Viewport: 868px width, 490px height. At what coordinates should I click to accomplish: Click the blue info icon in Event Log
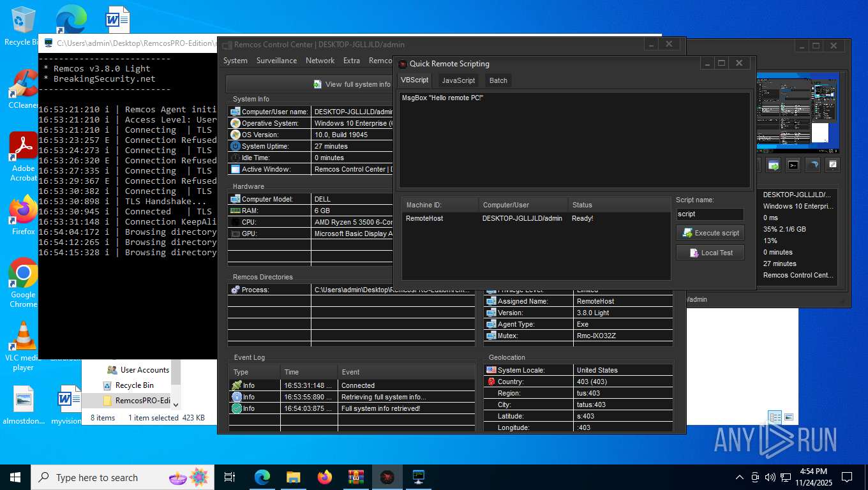(x=237, y=397)
